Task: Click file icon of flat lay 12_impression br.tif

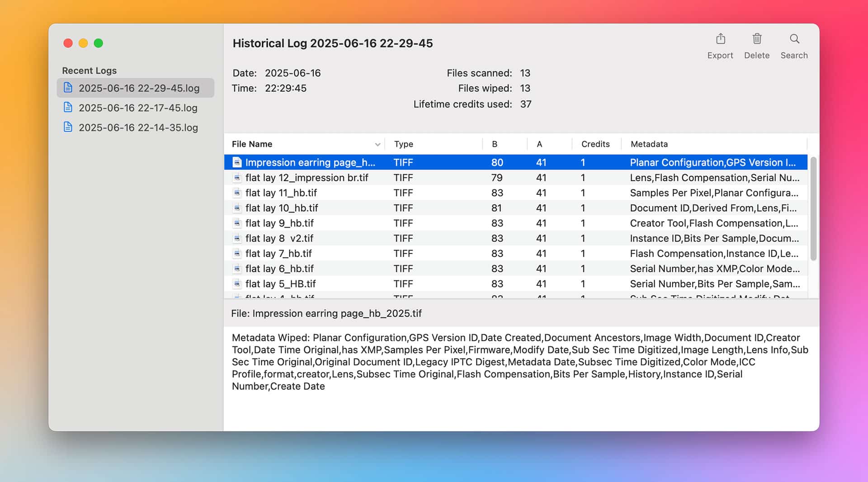Action: [237, 177]
